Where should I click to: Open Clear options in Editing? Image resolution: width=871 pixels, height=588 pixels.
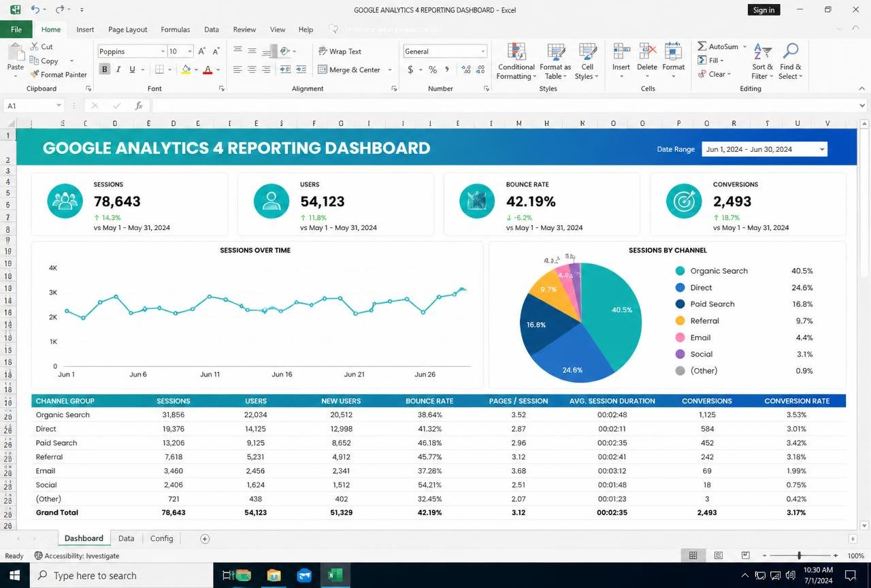(714, 74)
